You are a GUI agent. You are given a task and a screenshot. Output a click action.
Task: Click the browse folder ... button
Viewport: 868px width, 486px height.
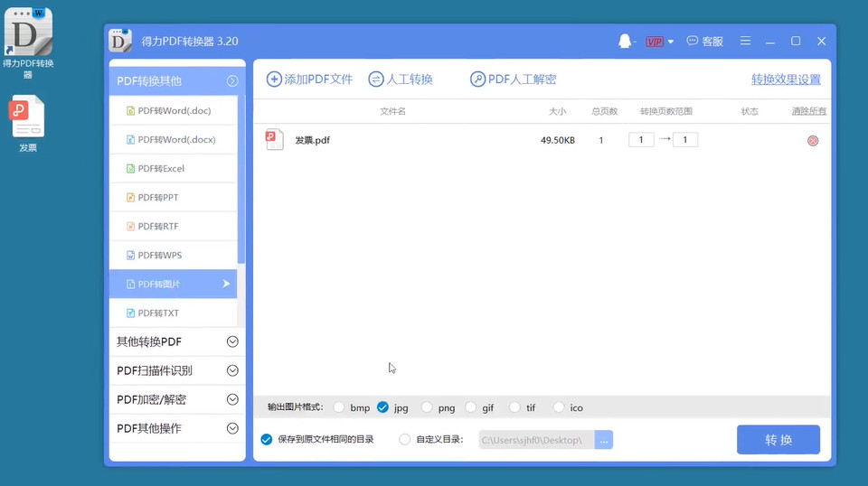tap(603, 440)
